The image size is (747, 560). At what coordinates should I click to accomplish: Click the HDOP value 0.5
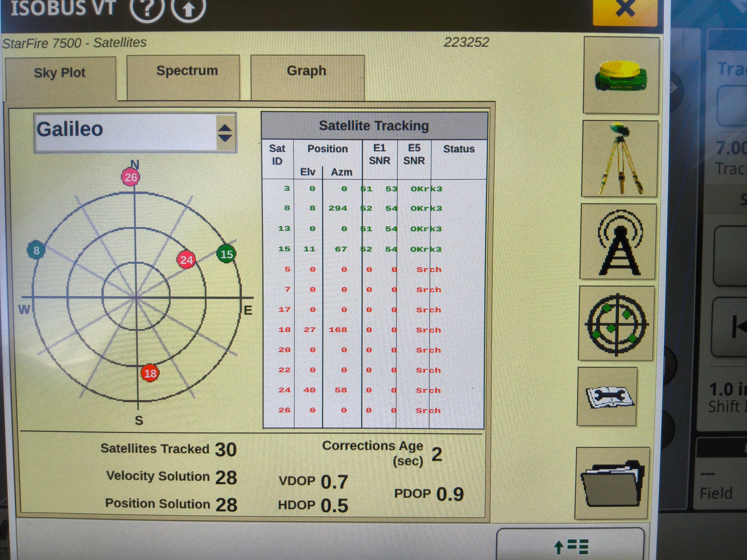pos(334,506)
